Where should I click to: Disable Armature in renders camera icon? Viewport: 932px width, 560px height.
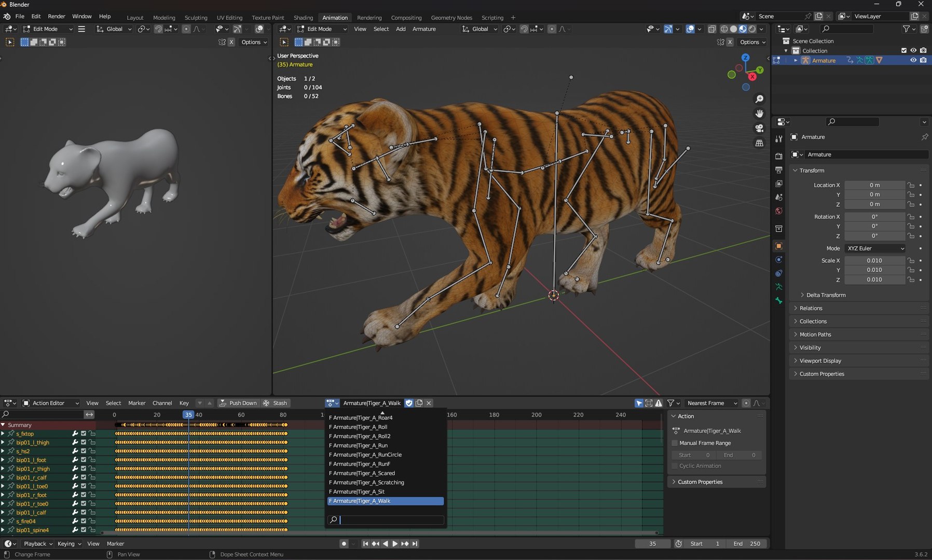[x=923, y=60]
